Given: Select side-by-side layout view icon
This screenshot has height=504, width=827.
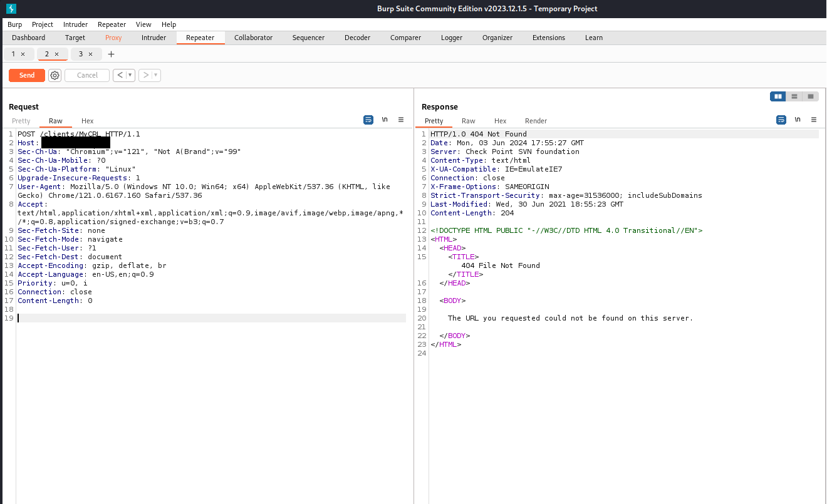Looking at the screenshot, I should coord(778,96).
